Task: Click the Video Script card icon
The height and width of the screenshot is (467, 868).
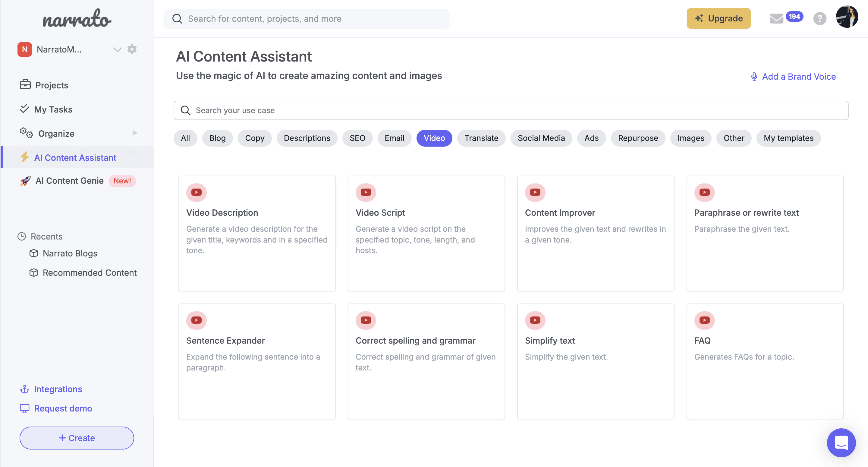Action: pos(366,192)
